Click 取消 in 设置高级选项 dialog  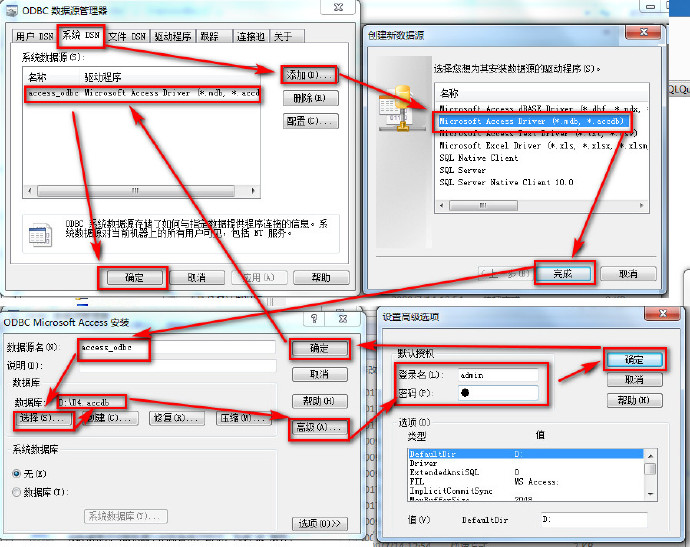click(635, 379)
